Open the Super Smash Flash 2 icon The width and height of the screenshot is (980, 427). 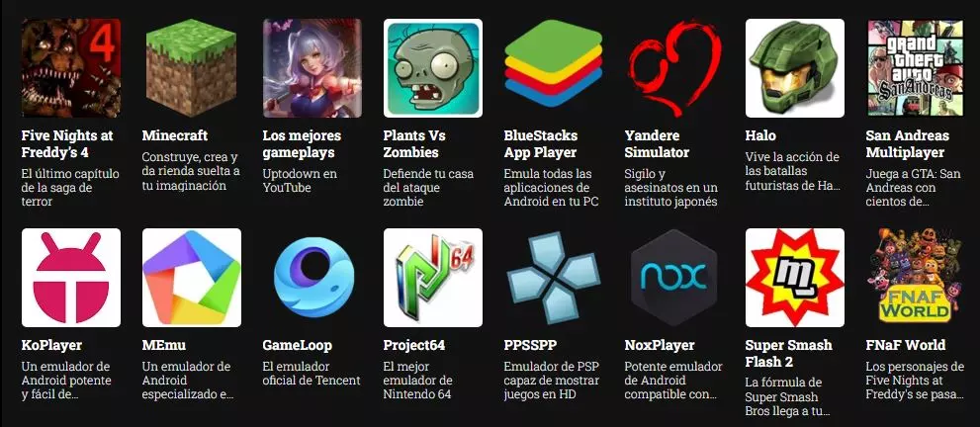click(x=795, y=278)
